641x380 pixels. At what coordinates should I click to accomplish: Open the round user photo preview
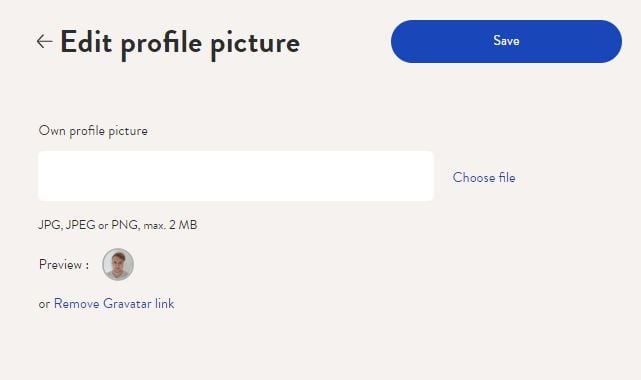[x=118, y=264]
